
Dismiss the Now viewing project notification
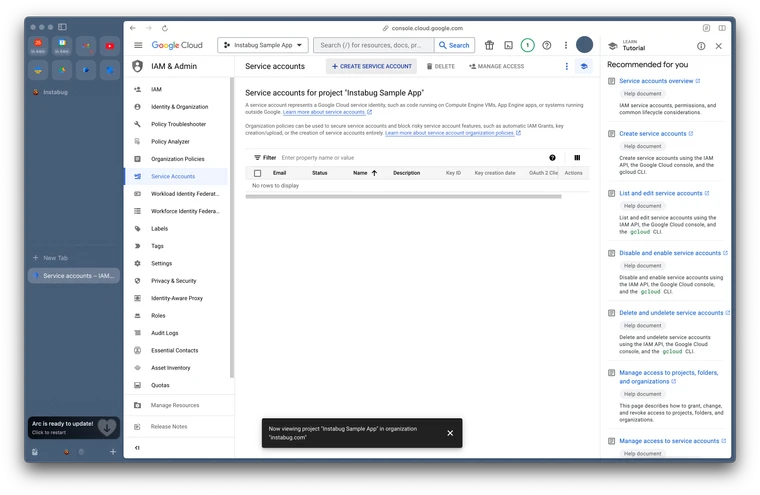450,433
